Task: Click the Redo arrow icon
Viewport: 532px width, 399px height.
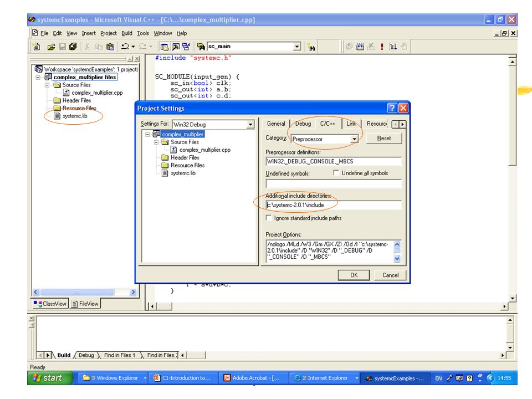Action: tap(142, 47)
